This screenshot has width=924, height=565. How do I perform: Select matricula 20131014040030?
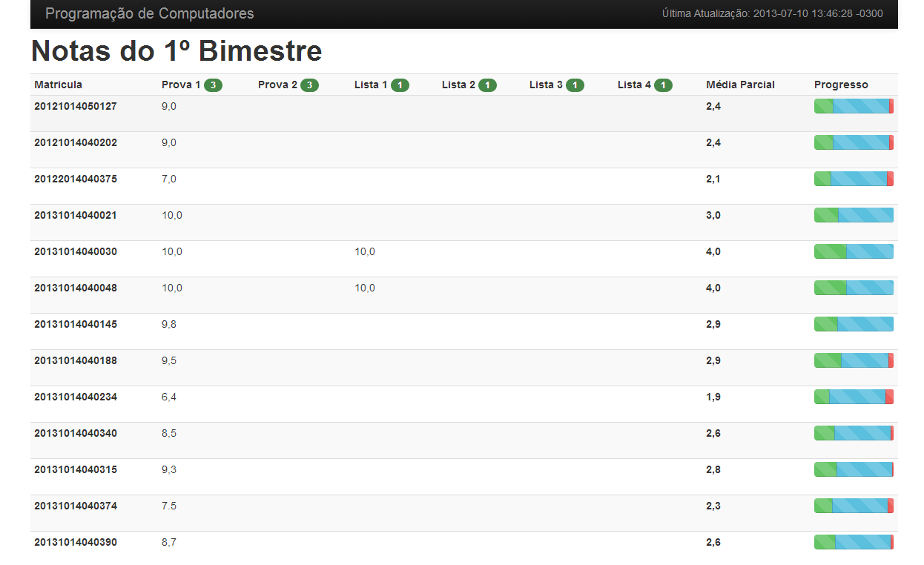(76, 251)
